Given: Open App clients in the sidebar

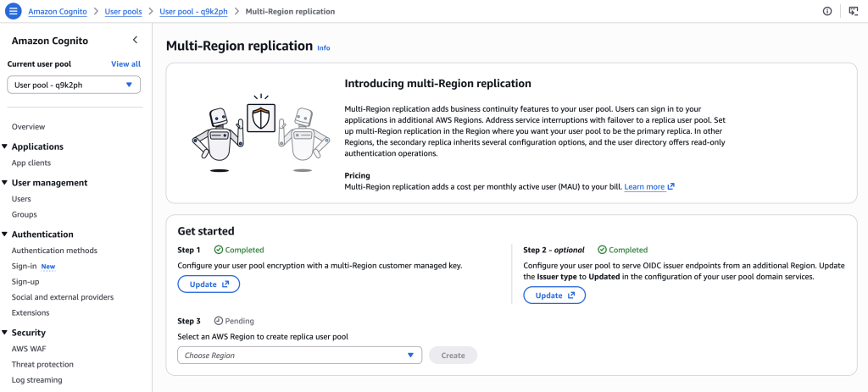Looking at the screenshot, I should tap(31, 163).
